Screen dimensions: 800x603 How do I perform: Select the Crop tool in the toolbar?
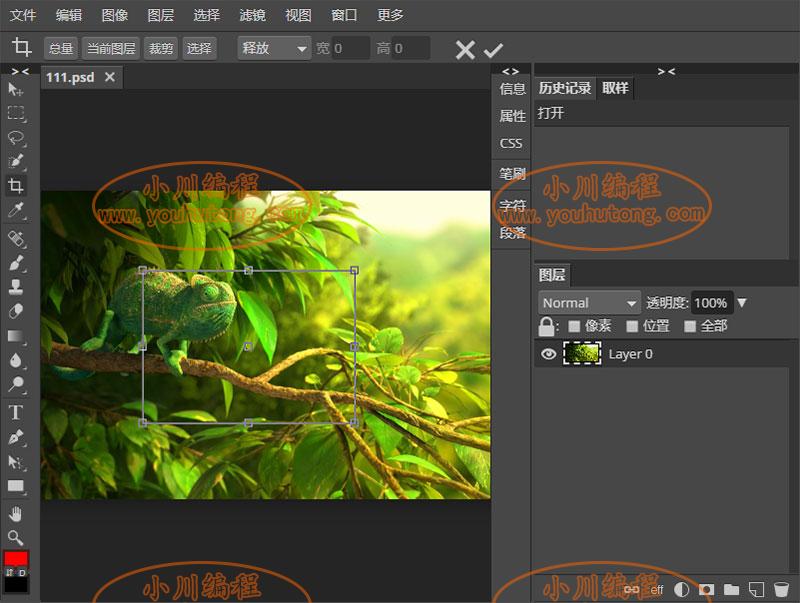pos(15,186)
